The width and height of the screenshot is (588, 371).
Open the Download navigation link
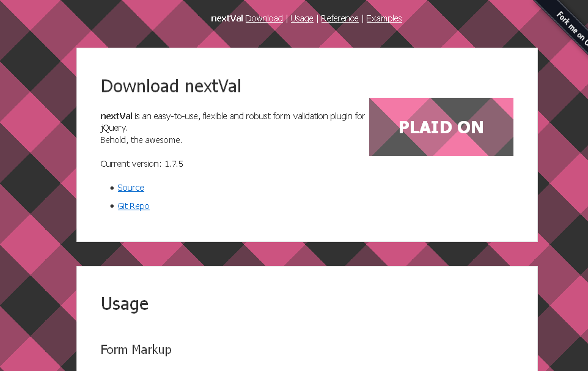click(264, 18)
